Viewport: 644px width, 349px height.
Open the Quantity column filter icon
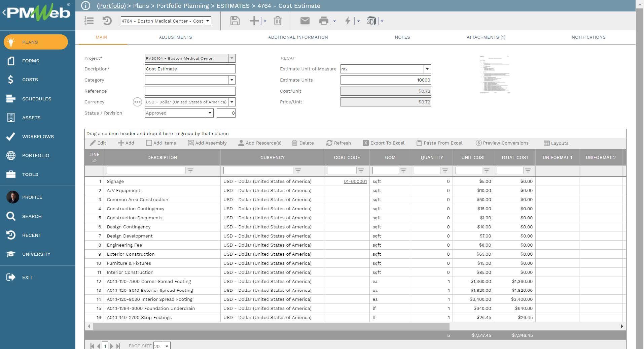(x=445, y=170)
